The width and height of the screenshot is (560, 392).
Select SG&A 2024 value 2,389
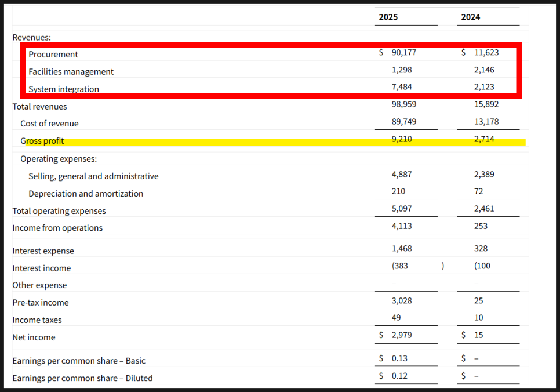[484, 175]
